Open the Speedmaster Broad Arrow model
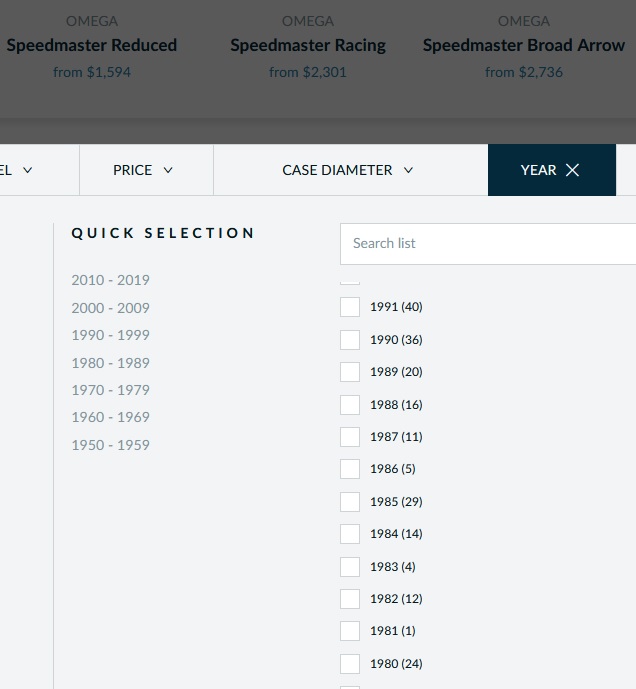The image size is (636, 689). 524,45
